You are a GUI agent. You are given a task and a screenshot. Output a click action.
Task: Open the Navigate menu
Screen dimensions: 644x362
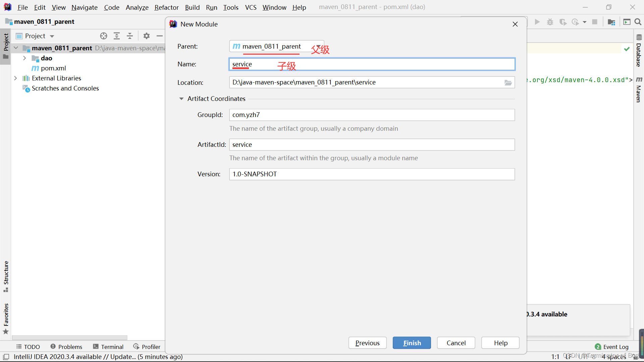[x=84, y=7]
